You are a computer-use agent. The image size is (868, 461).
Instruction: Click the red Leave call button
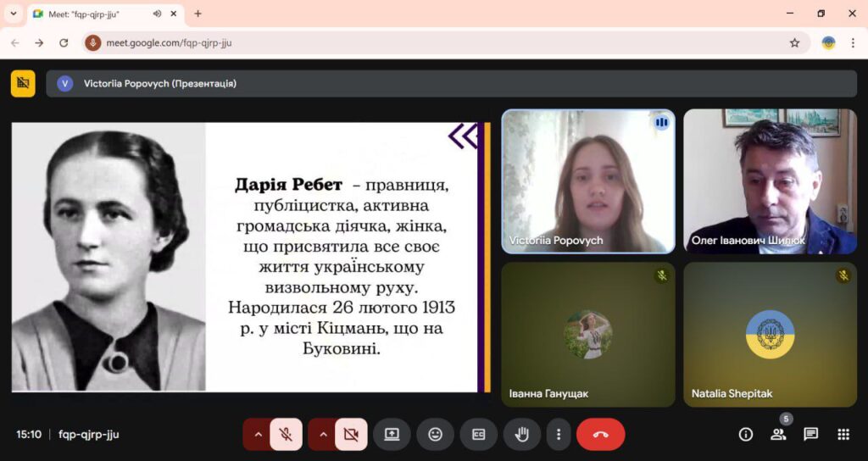600,435
